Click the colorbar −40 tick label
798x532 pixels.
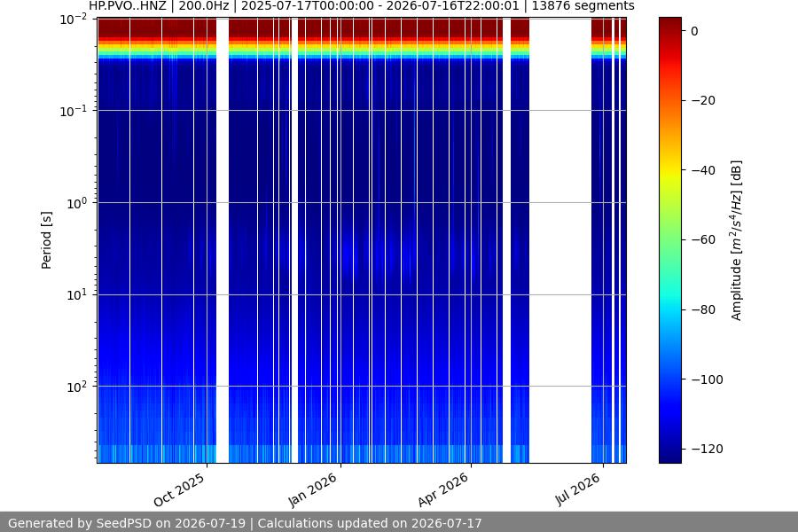703,170
